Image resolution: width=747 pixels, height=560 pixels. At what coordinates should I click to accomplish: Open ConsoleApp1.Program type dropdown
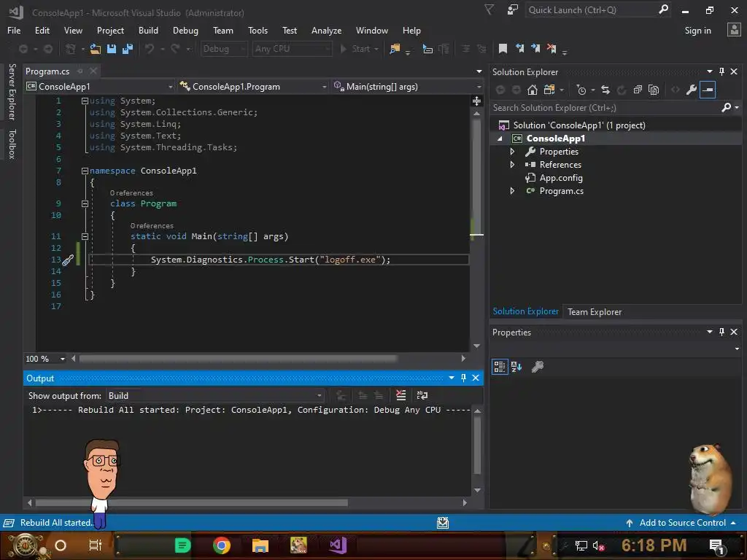(x=253, y=87)
